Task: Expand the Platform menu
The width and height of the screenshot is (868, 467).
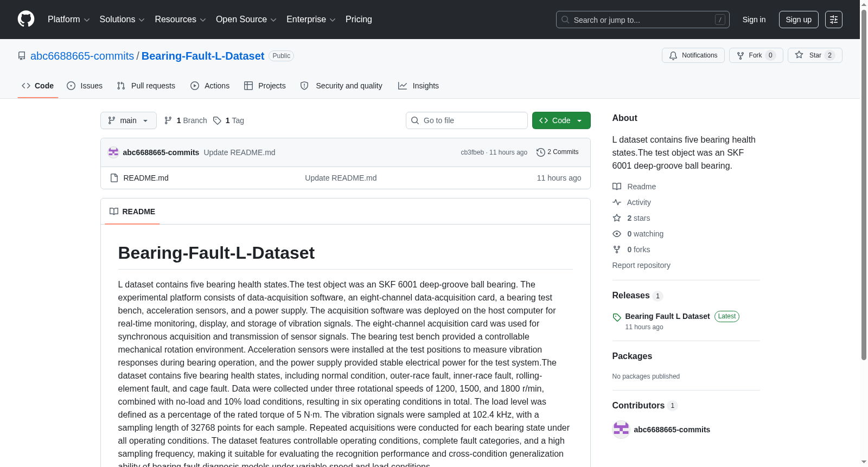Action: point(68,20)
